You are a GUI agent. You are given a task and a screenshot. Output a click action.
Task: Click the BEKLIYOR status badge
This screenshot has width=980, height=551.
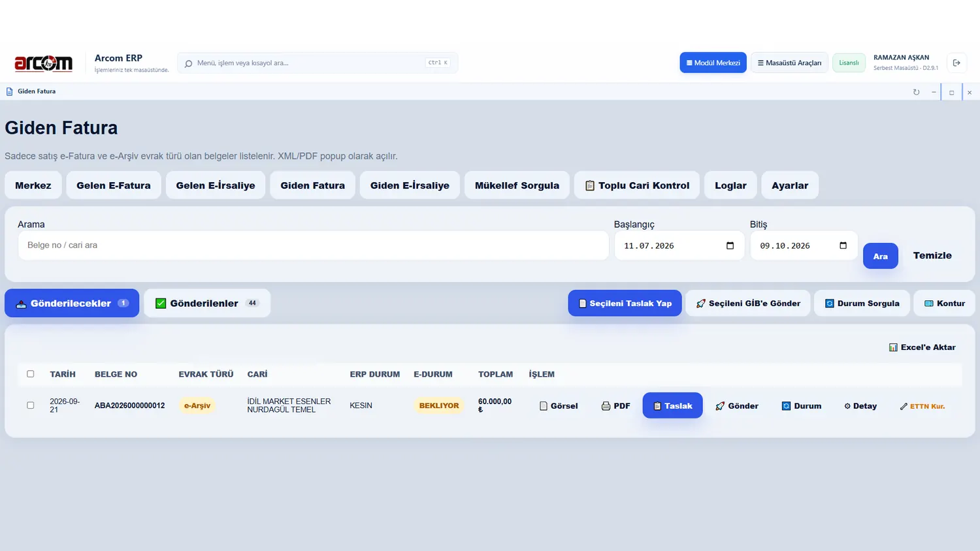pyautogui.click(x=439, y=405)
